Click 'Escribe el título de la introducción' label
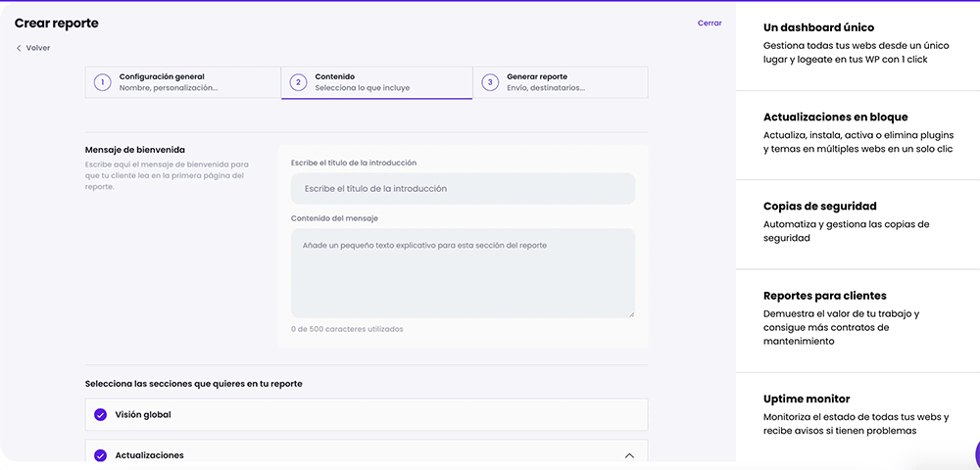The width and height of the screenshot is (980, 470). point(354,163)
